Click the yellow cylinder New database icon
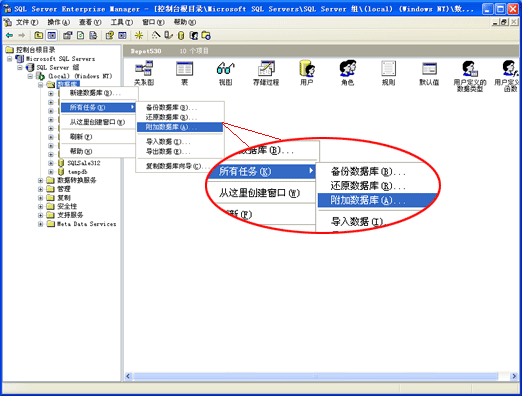 (181, 35)
